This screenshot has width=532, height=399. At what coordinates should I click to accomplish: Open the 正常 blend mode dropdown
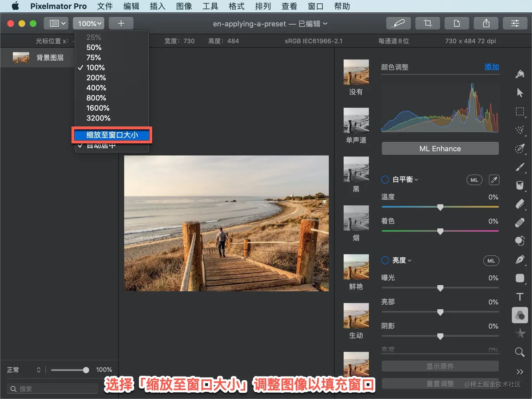click(x=24, y=370)
